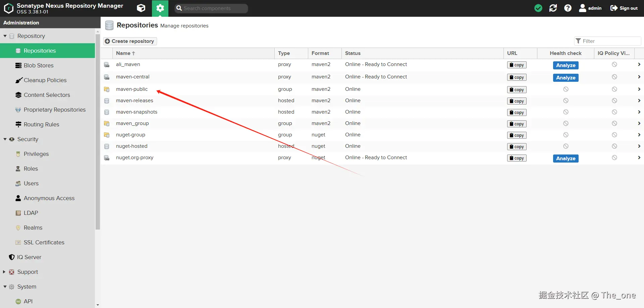The height and width of the screenshot is (308, 644).
Task: Focus the Search components field
Action: [x=211, y=8]
